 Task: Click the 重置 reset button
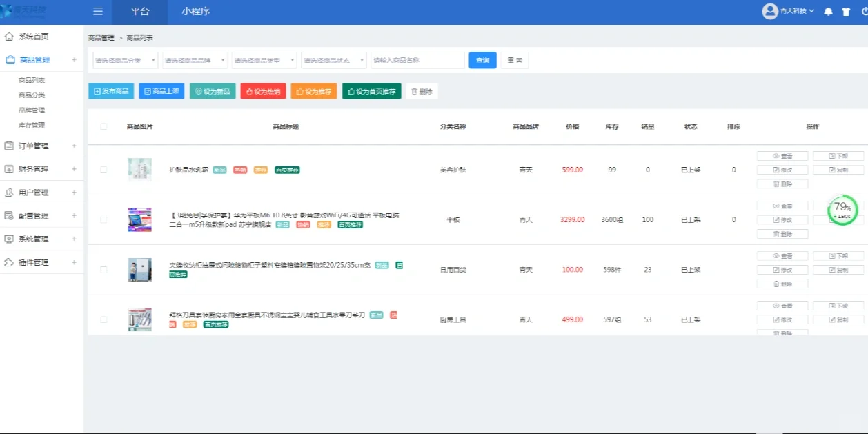(515, 60)
